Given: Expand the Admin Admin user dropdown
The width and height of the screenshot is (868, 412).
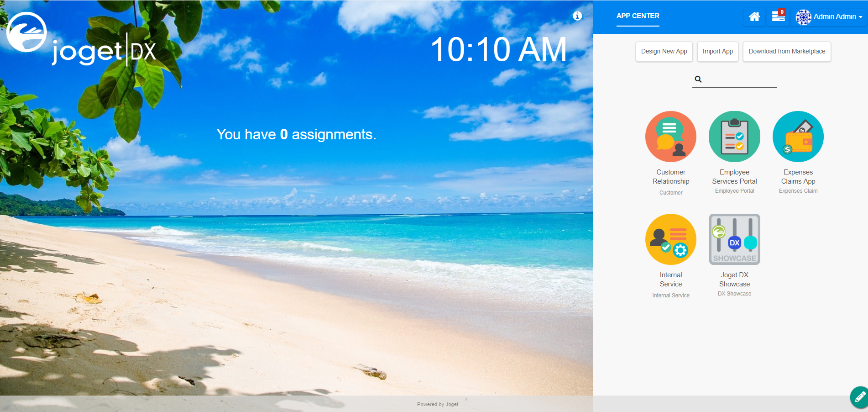Looking at the screenshot, I should [x=829, y=17].
